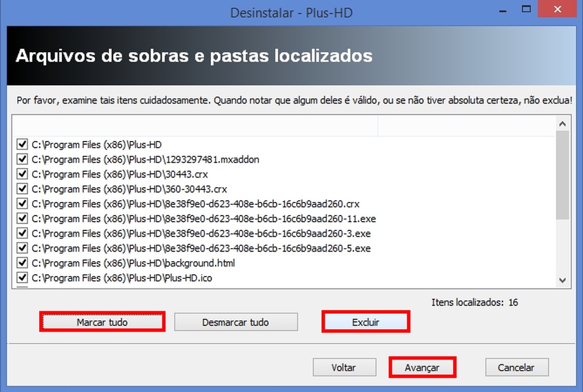The image size is (583, 392).
Task: Select the path text ending in Plus-HD.ico
Action: [122, 278]
